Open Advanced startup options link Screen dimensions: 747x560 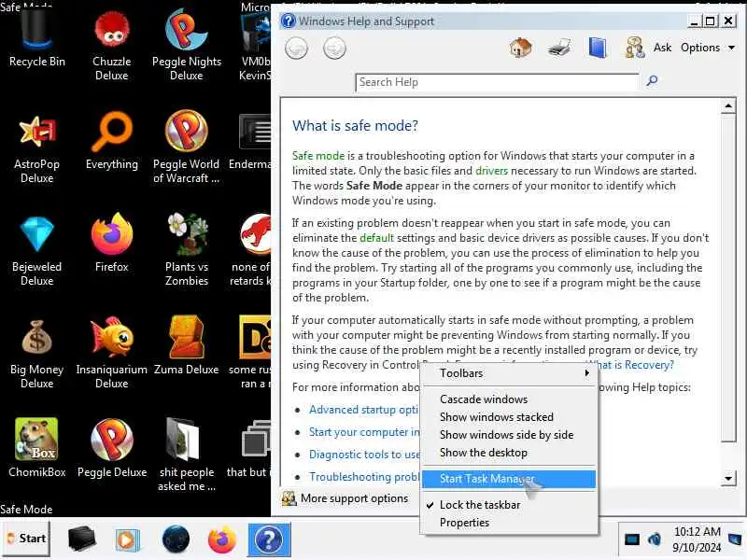click(x=363, y=410)
